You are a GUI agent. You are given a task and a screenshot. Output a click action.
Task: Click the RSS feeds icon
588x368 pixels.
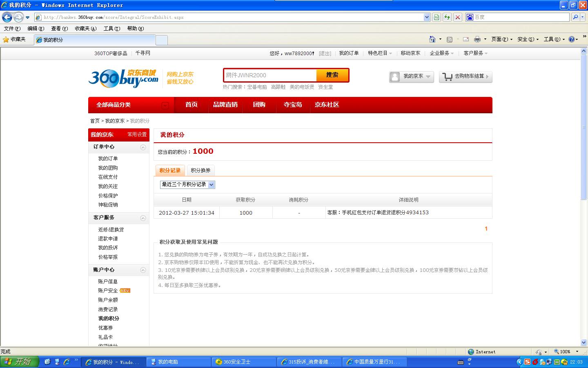click(450, 39)
